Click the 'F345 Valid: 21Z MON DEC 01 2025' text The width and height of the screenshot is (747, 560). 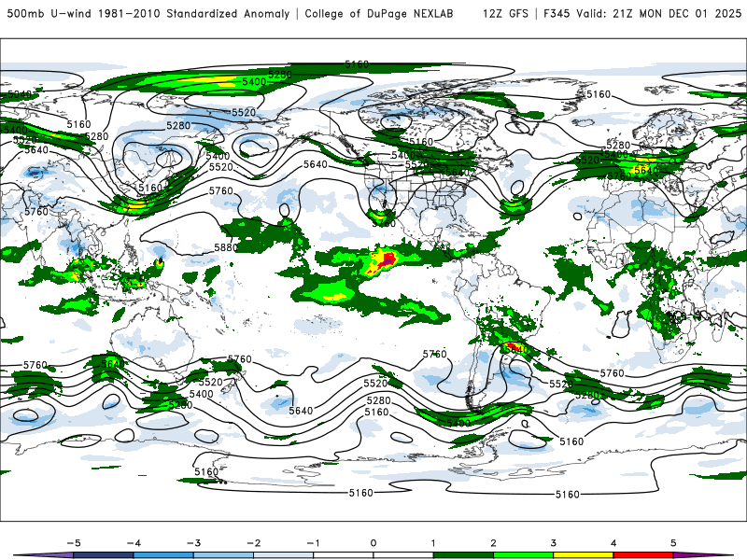click(x=642, y=13)
